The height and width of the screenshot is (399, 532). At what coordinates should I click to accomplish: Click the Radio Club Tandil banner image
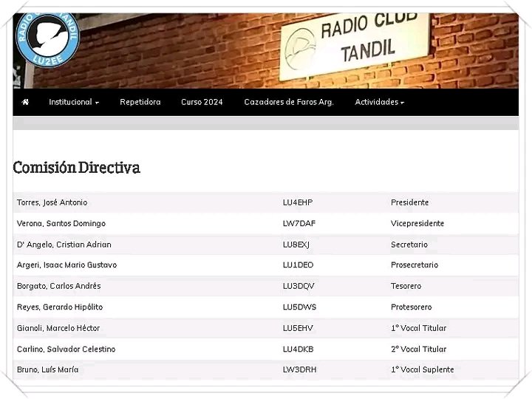[266, 50]
